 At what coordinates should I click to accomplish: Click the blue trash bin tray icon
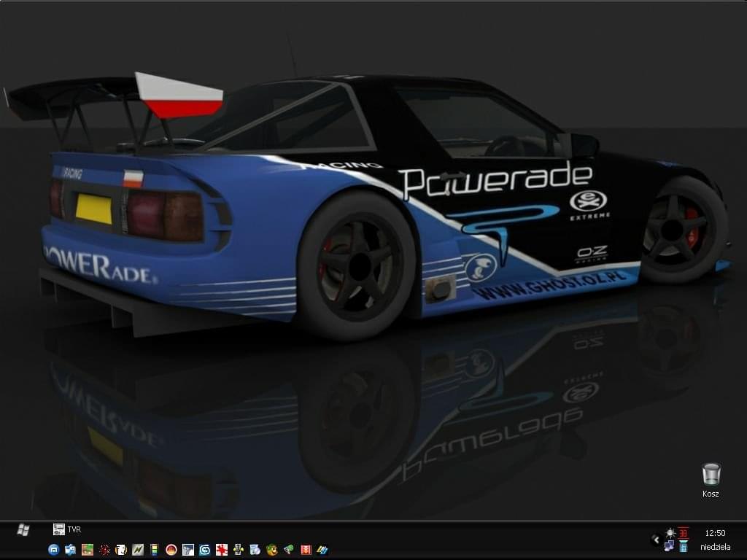[684, 546]
